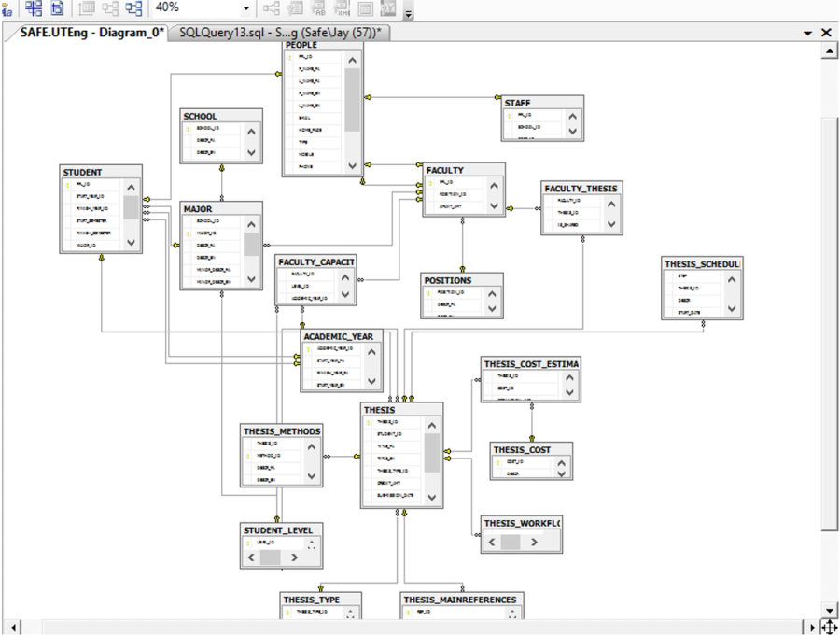This screenshot has height=635, width=840.
Task: Click the POSITIONS table scroll-down arrow
Action: 492,309
